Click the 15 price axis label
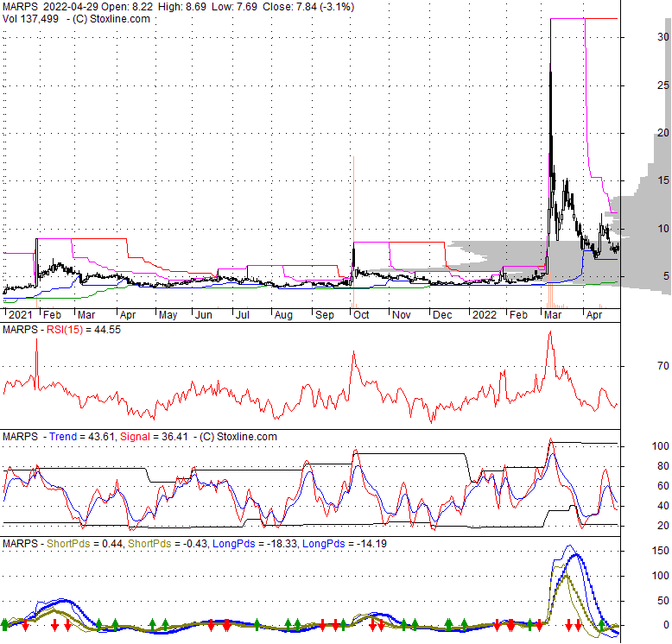This screenshot has height=644, width=672. pyautogui.click(x=663, y=180)
